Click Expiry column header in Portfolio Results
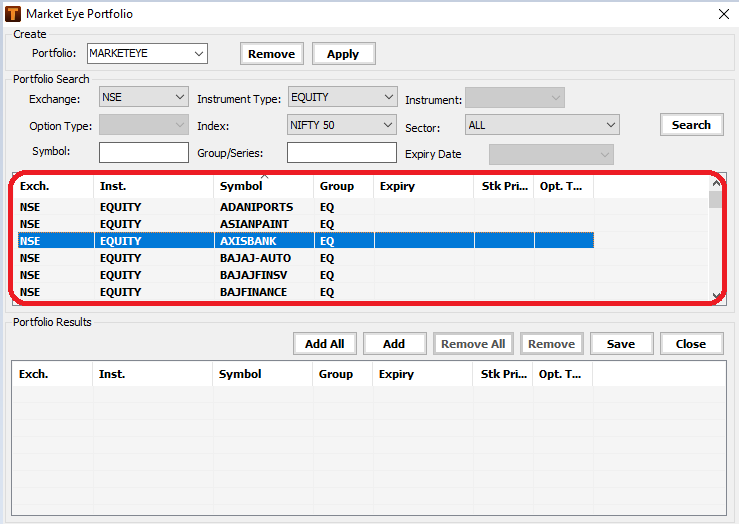The image size is (739, 524). click(423, 374)
